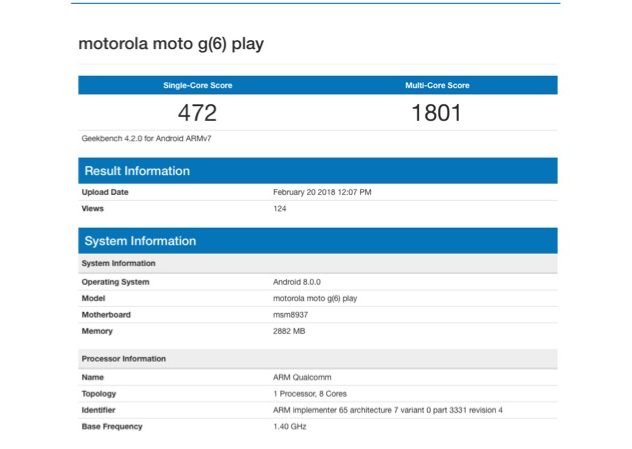Click the blue System Information section header

[140, 241]
